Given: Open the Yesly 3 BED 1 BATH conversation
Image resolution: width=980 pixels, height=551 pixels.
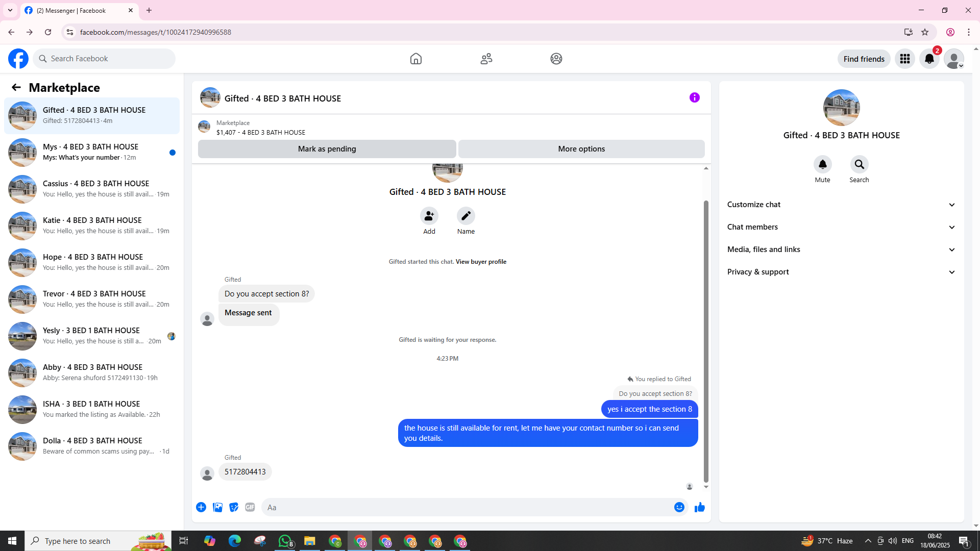Looking at the screenshot, I should click(x=92, y=336).
